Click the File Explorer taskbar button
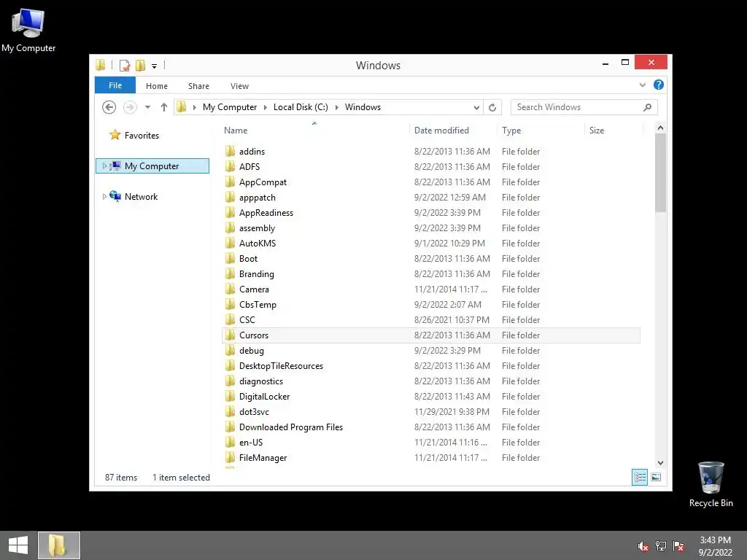 tap(58, 545)
